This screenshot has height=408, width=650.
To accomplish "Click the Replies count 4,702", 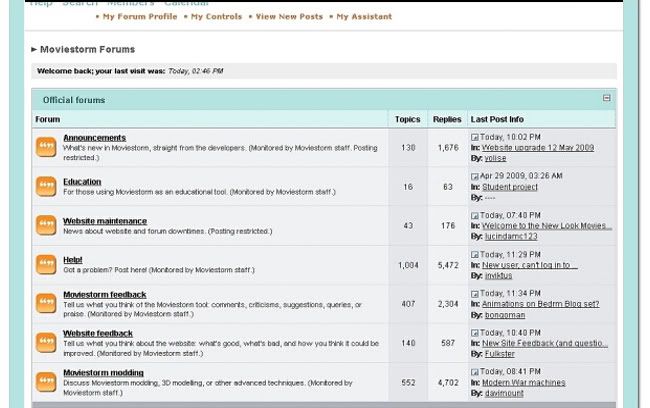I will point(448,382).
